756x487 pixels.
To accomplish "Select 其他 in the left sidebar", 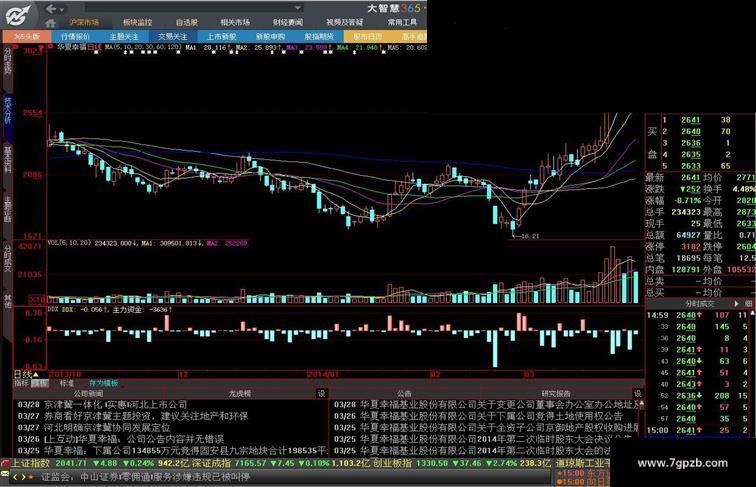I will (7, 300).
